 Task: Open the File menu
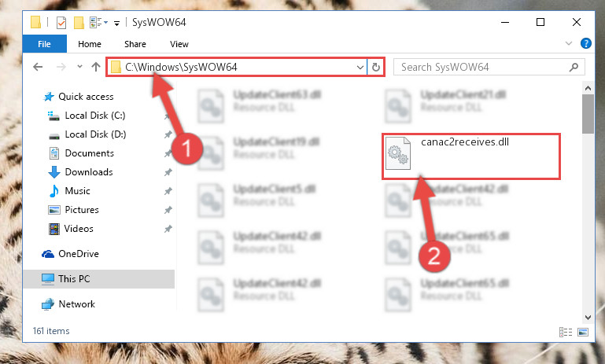tap(44, 44)
